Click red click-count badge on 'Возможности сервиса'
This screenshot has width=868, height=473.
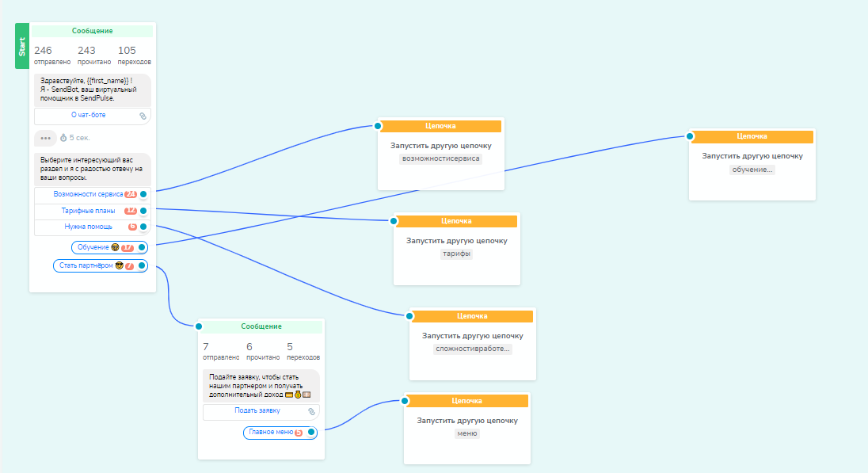pos(131,194)
